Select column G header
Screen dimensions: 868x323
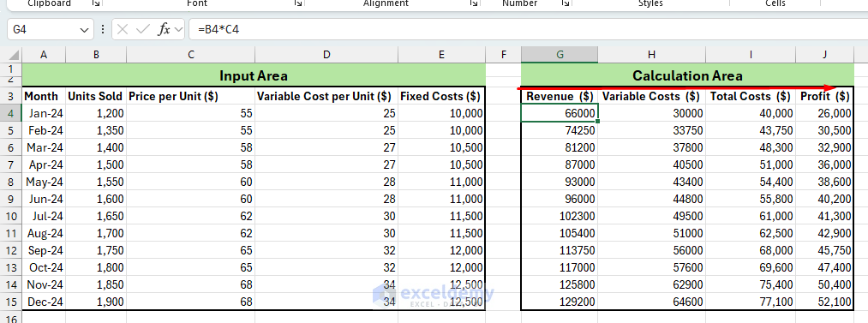coord(560,55)
